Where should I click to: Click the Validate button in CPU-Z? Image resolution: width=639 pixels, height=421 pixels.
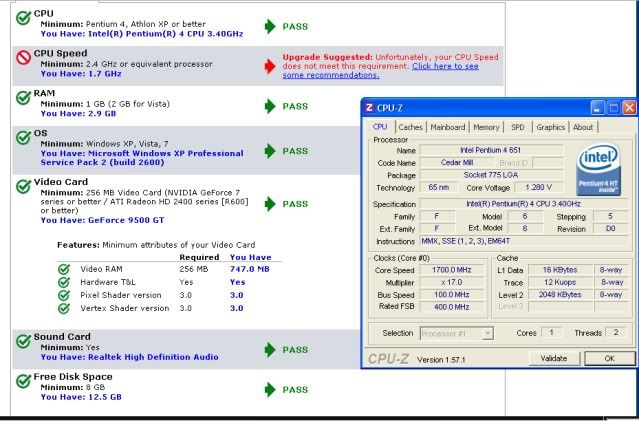(x=553, y=359)
